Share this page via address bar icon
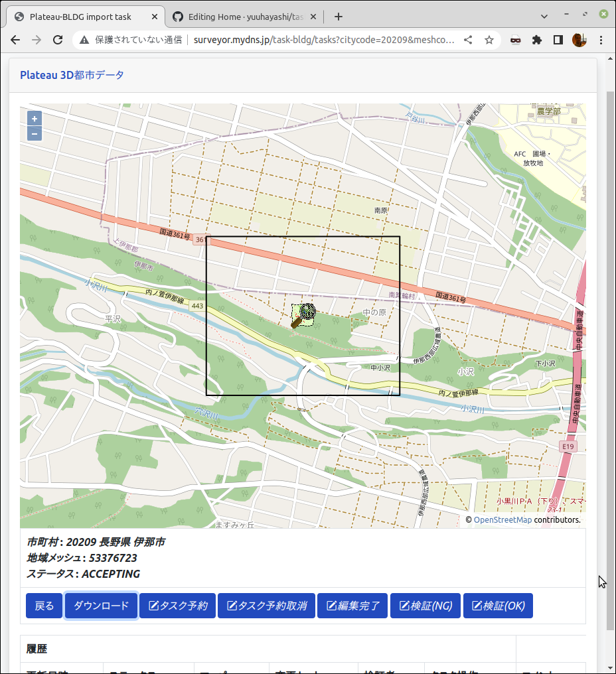Screen dimensions: 616x674 (x=468, y=40)
